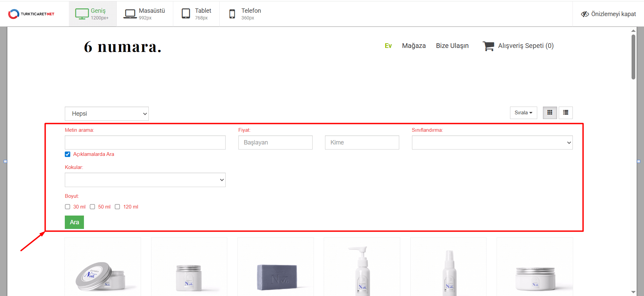Open the Kokular select box
This screenshot has width=644, height=296.
pos(145,180)
